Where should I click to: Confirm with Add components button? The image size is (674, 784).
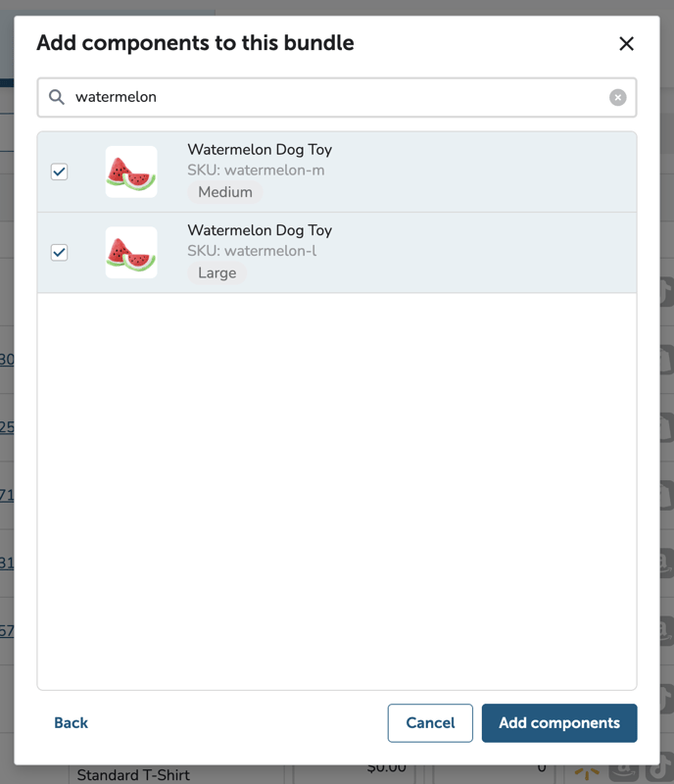559,722
